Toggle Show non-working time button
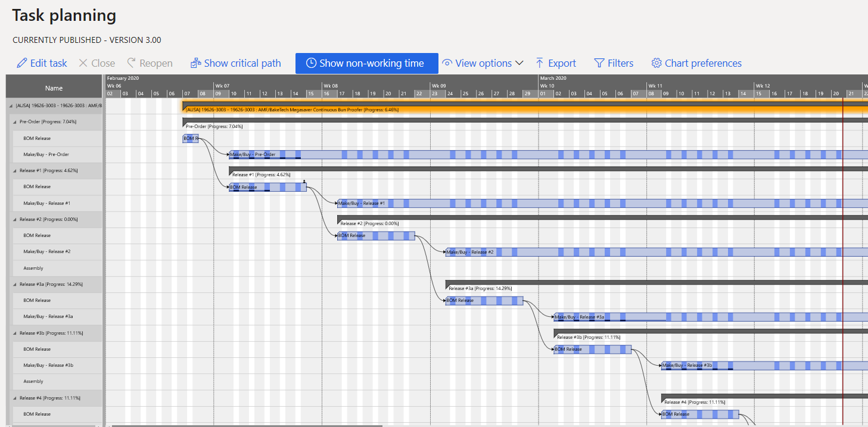The height and width of the screenshot is (427, 868). click(366, 63)
